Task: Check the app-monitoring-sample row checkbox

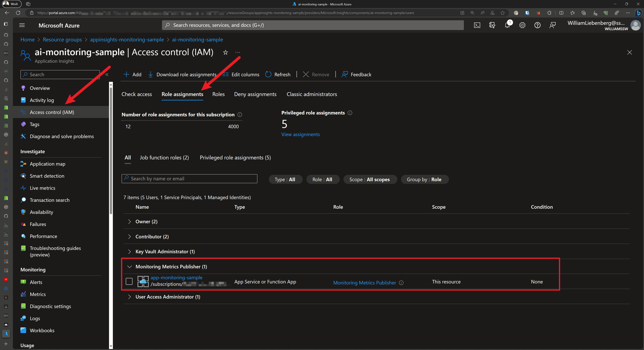Action: click(x=129, y=281)
